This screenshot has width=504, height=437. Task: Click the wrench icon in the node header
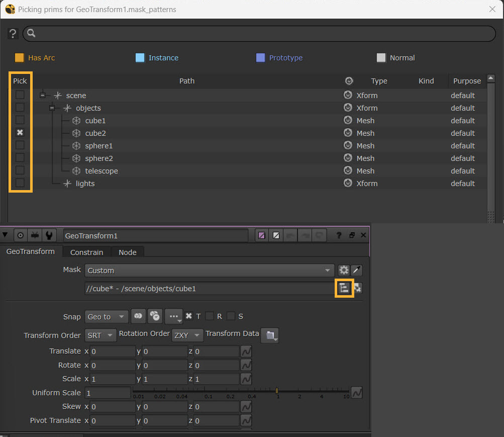point(49,235)
